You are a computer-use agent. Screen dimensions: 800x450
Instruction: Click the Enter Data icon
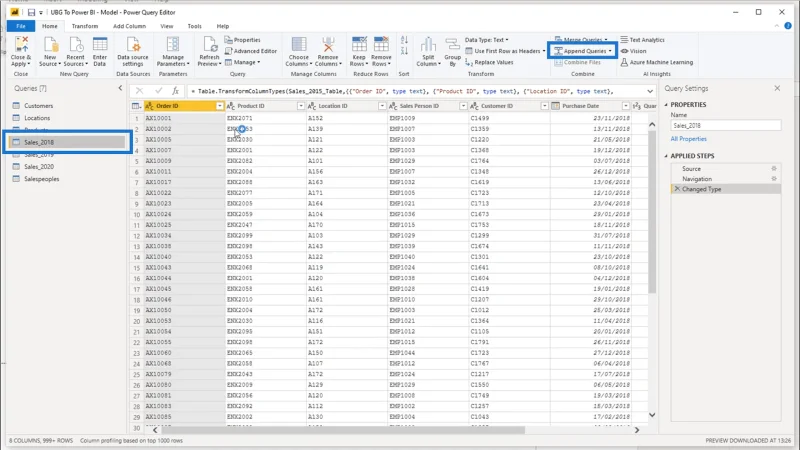100,45
